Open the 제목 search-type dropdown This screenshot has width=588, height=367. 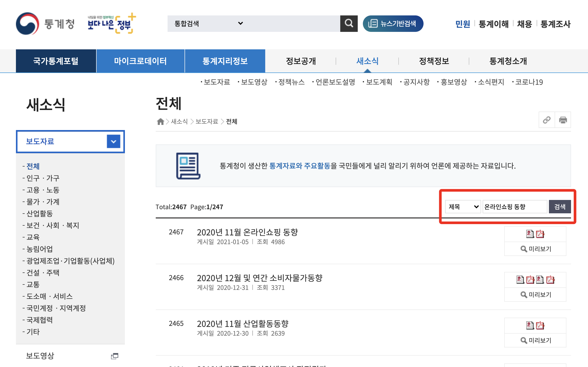click(x=463, y=207)
